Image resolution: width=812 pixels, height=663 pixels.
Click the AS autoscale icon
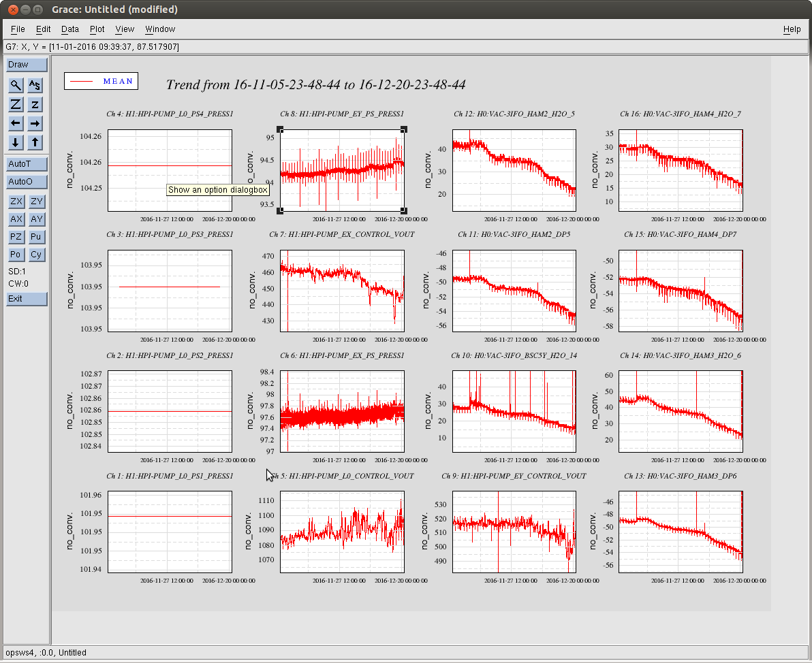click(x=35, y=85)
